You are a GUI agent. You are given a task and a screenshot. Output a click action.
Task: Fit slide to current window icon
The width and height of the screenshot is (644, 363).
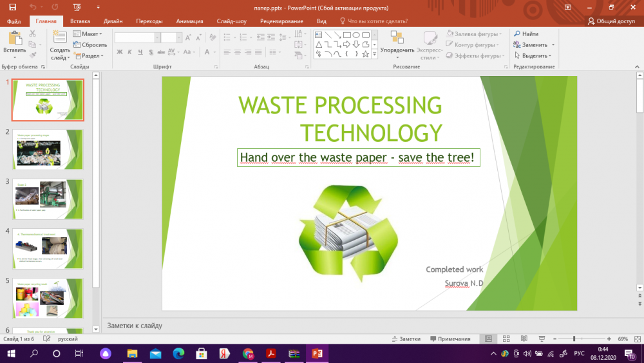[x=638, y=338]
